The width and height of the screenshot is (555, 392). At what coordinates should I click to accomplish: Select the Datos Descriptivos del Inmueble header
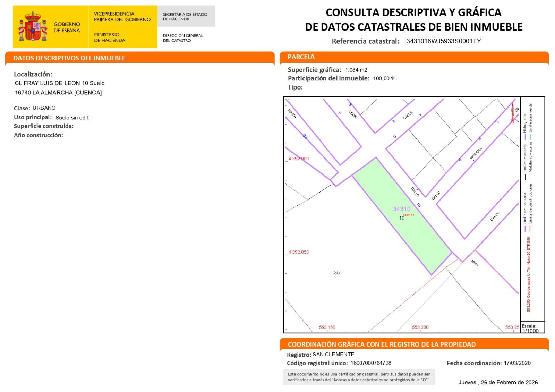point(69,58)
